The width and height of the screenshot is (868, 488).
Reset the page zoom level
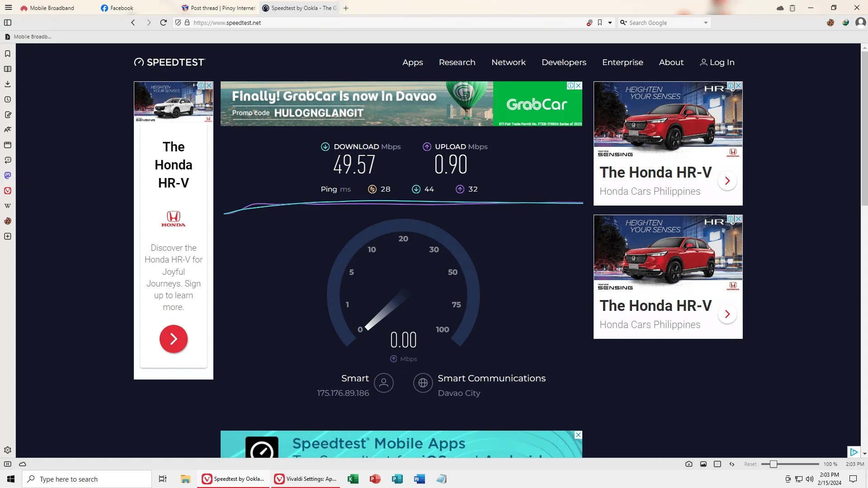tap(750, 464)
